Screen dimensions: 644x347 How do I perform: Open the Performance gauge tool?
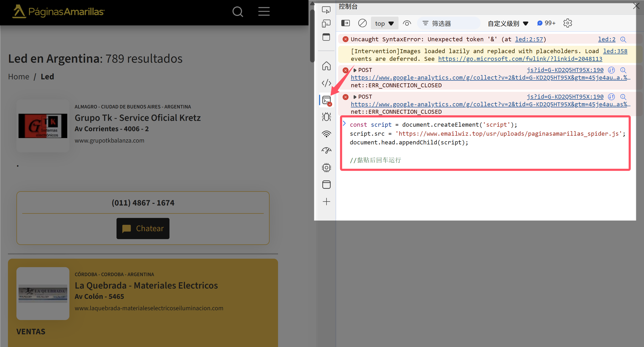click(327, 150)
